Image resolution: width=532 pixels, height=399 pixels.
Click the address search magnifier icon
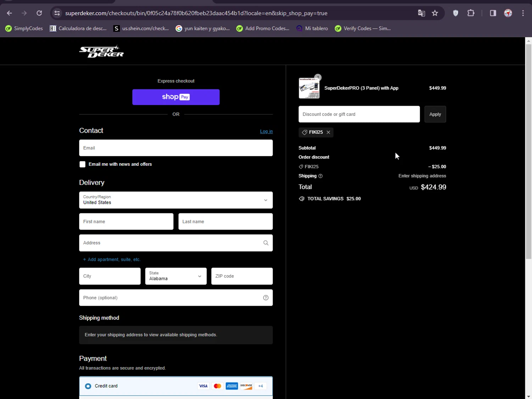pyautogui.click(x=266, y=243)
